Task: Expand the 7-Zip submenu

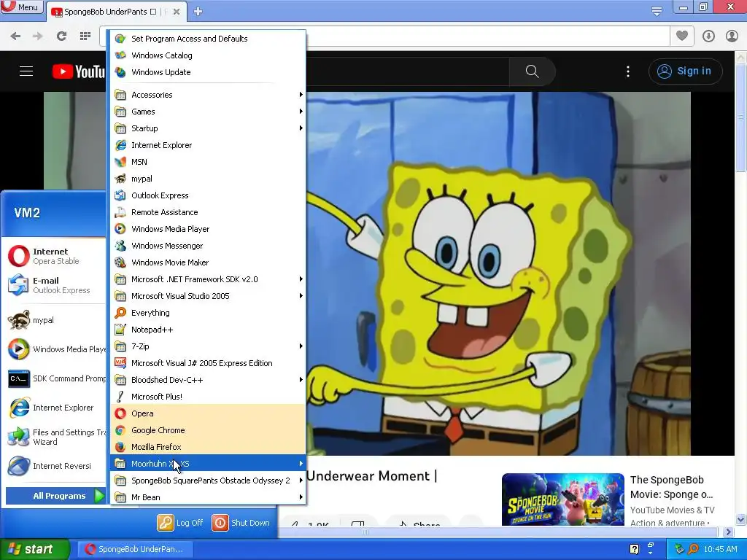Action: (208, 346)
